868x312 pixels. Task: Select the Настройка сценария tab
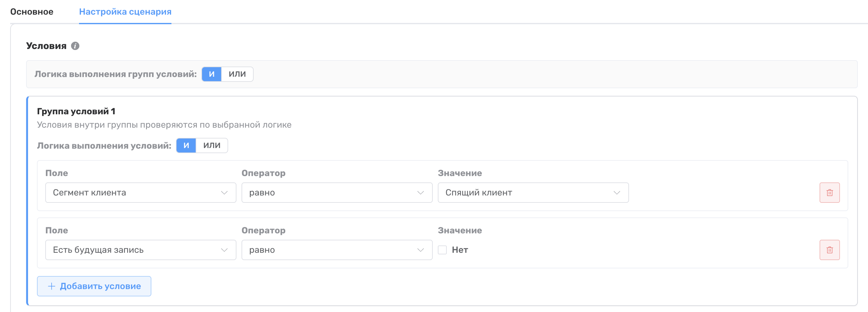click(125, 12)
